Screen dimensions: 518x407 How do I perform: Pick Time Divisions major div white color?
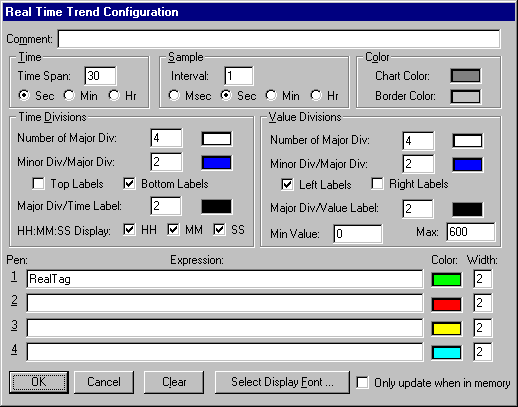pyautogui.click(x=217, y=139)
